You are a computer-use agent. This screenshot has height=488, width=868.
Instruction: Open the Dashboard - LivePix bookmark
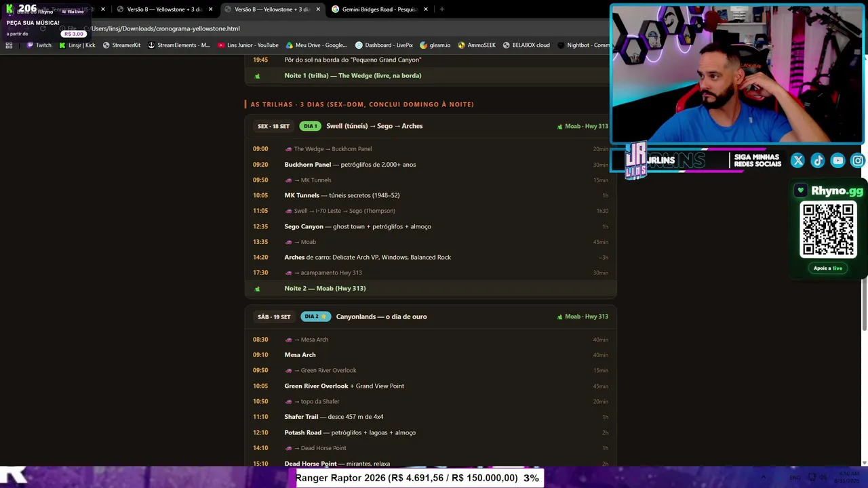click(x=384, y=45)
